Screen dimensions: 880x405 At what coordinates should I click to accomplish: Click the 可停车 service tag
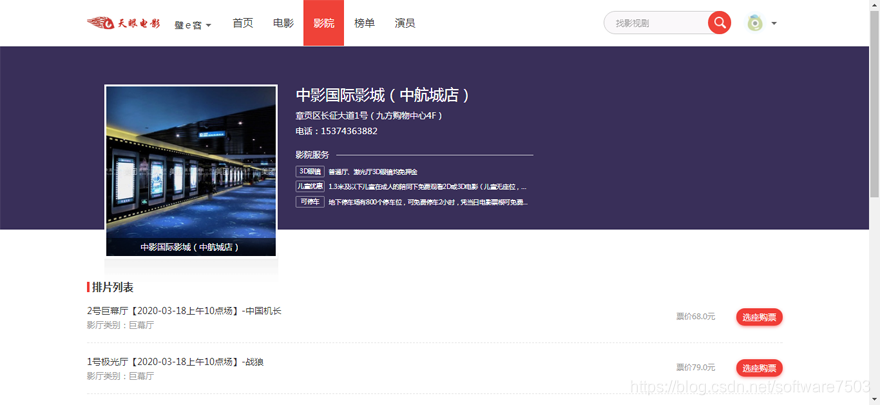(310, 201)
